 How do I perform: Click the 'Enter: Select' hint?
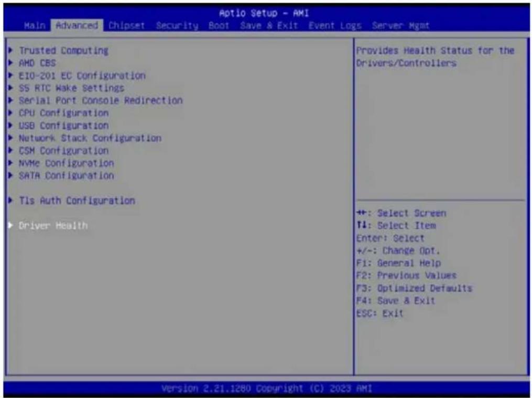coord(390,238)
